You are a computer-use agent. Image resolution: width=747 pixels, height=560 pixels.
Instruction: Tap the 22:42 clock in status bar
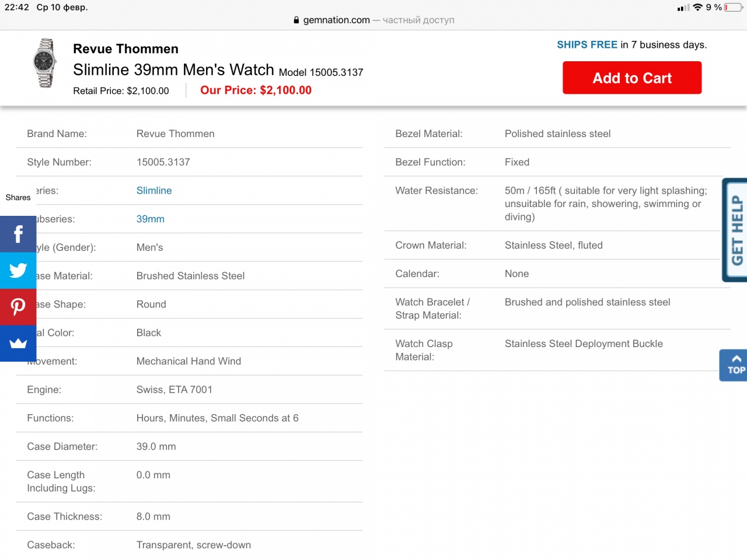(x=16, y=8)
